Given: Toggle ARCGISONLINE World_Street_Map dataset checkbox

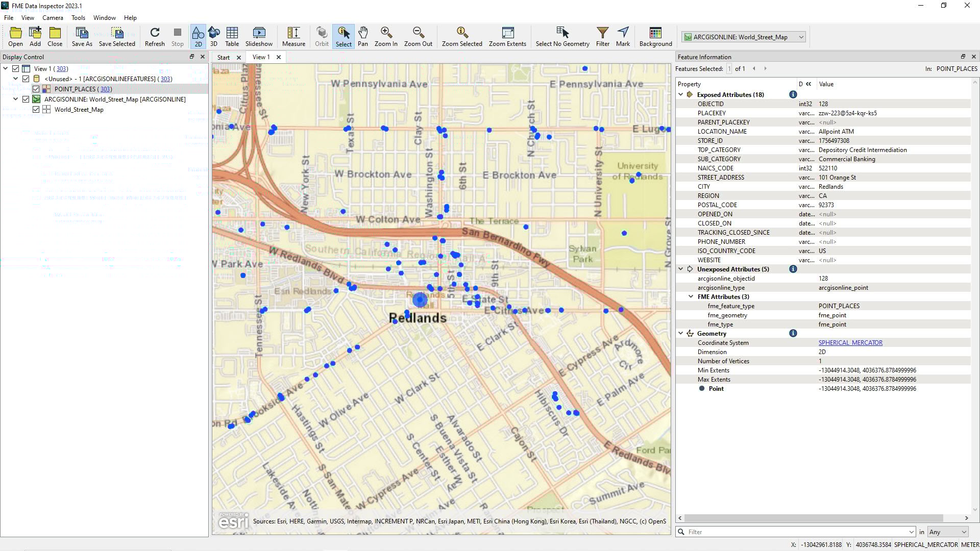Looking at the screenshot, I should (26, 99).
